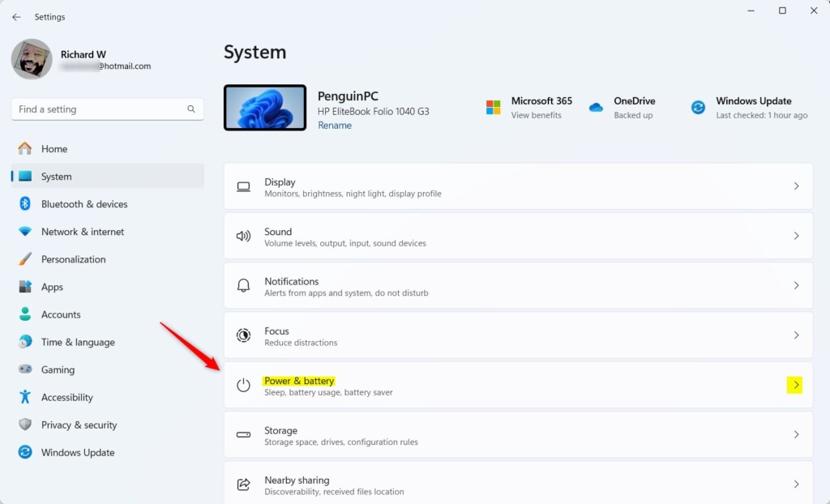Click the Storage drive icon
The image size is (830, 504).
(243, 434)
